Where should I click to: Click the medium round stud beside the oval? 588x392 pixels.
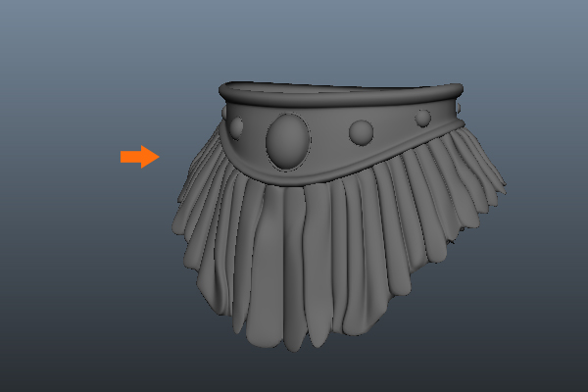click(x=361, y=133)
